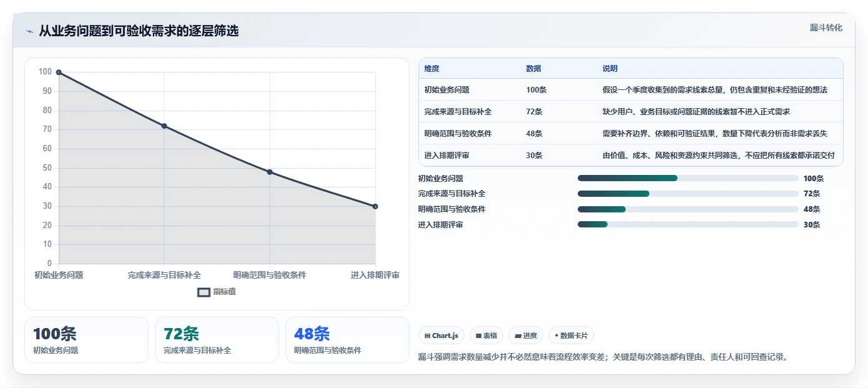Click table cell 明确范围与验收条件

click(458, 134)
